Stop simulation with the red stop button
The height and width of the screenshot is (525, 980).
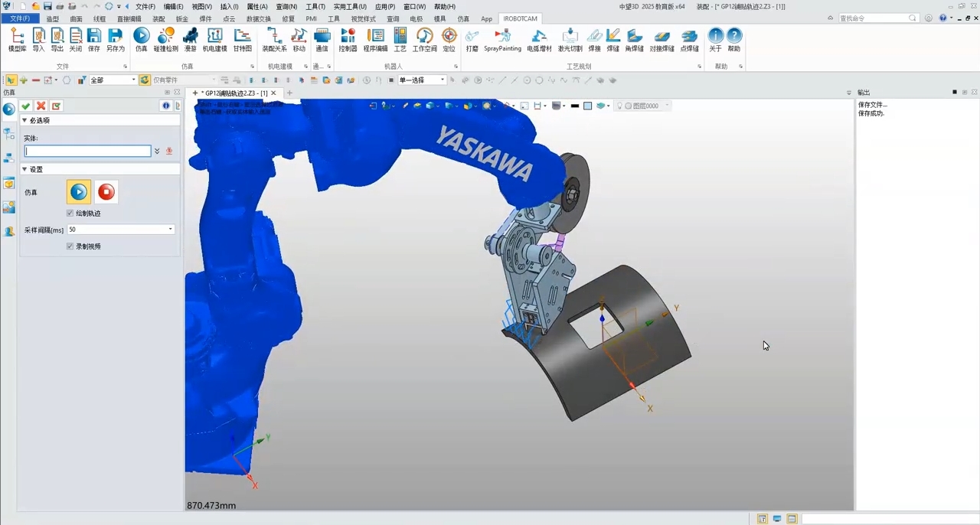(106, 192)
